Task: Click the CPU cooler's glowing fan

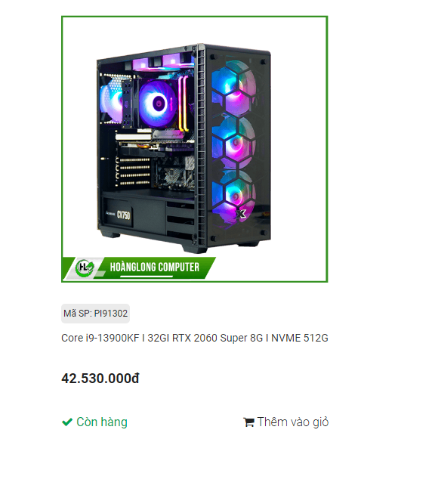Action: point(157,104)
